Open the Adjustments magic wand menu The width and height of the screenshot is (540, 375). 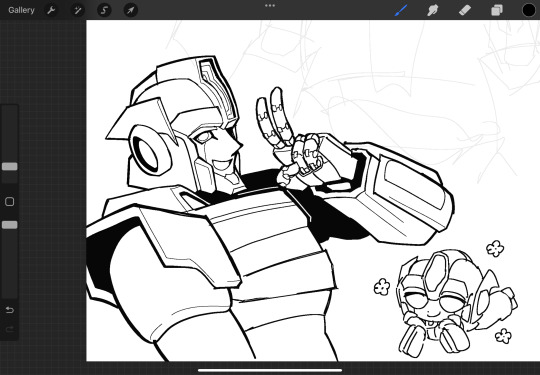pos(77,10)
